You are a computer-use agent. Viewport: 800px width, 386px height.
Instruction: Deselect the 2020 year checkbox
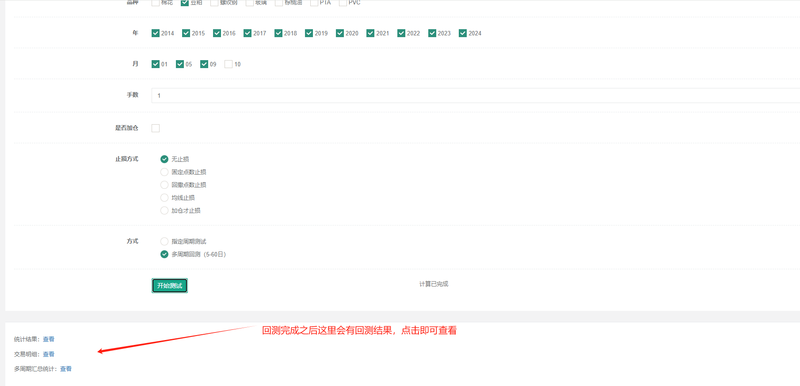pos(340,33)
